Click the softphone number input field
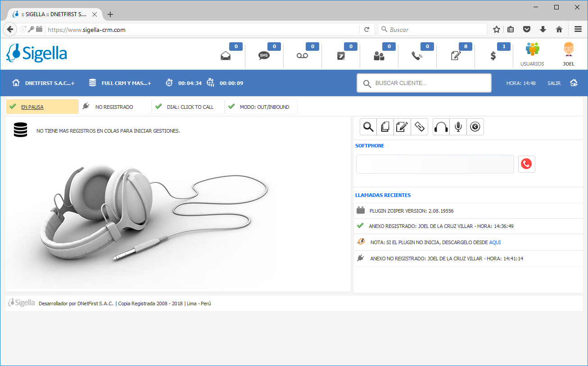Screen dimensions: 588x366 click(x=435, y=164)
